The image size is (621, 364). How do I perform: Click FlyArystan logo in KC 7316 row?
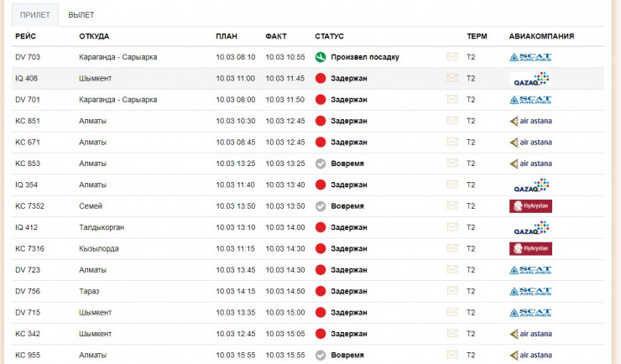pyautogui.click(x=530, y=248)
